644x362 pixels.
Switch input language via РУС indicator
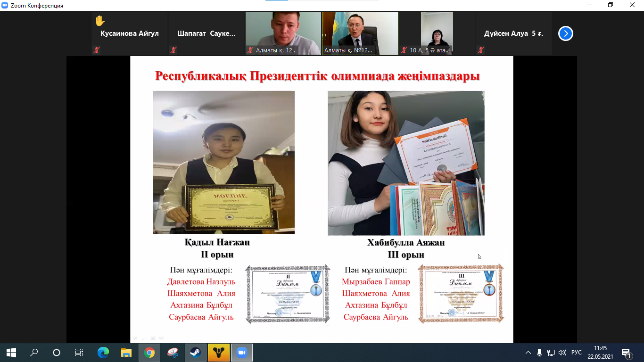pos(576,353)
